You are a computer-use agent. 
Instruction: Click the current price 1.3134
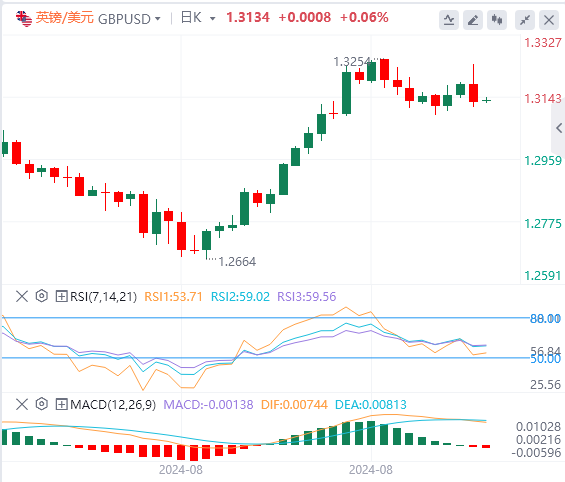[x=248, y=17]
